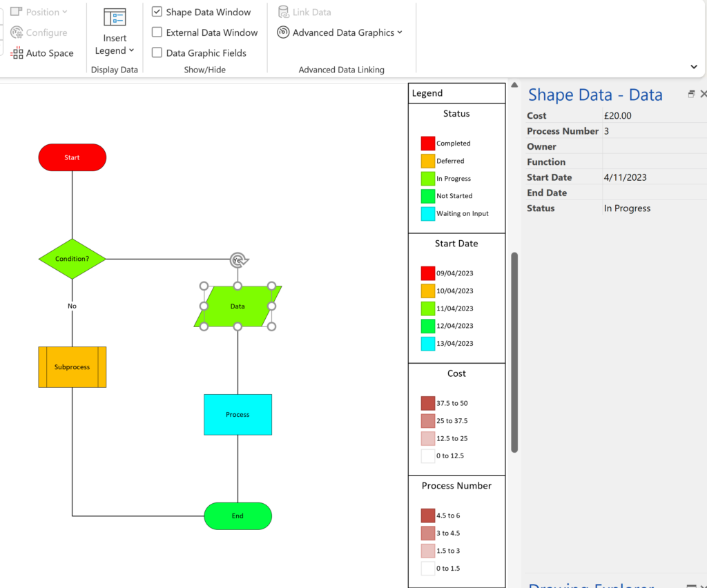The height and width of the screenshot is (588, 707).
Task: Close the Shape Data pane
Action: click(x=704, y=94)
